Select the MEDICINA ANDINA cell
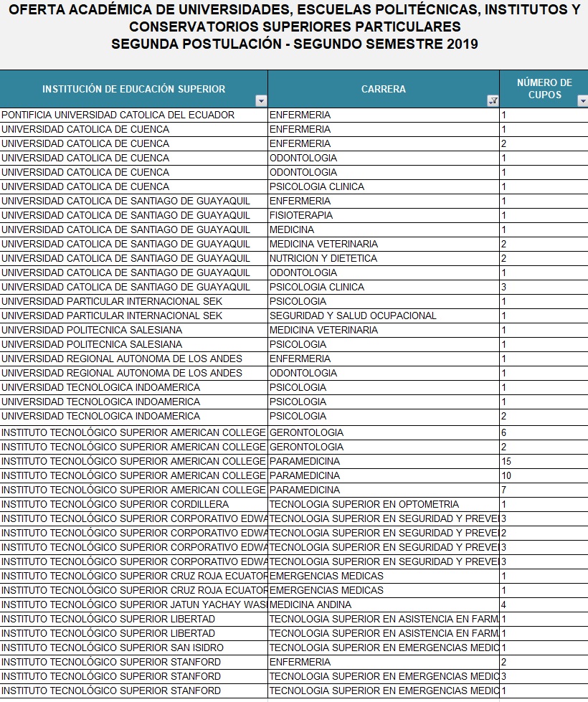 coord(384,604)
